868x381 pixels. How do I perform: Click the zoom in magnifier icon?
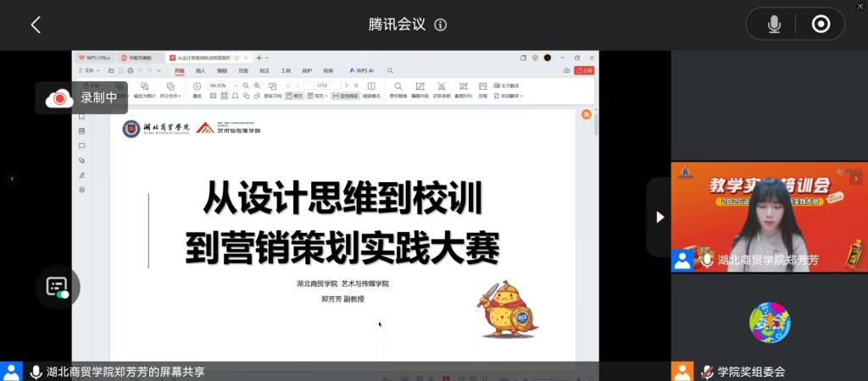coord(257,86)
